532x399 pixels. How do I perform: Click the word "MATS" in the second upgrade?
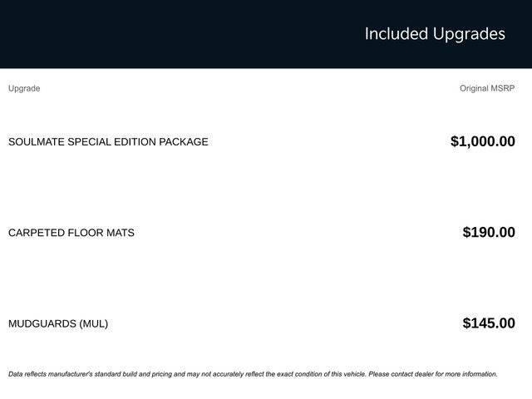pyautogui.click(x=121, y=233)
